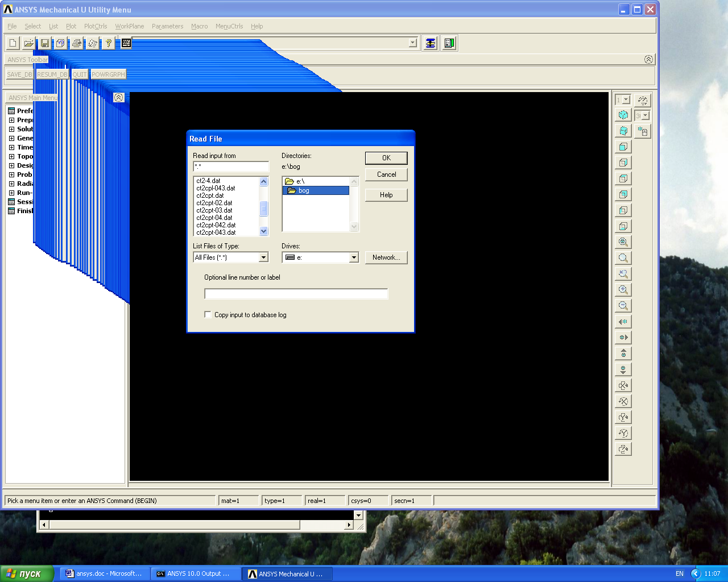Toggle the Dynamic Model Mode icon
The width and height of the screenshot is (728, 582).
[643, 131]
